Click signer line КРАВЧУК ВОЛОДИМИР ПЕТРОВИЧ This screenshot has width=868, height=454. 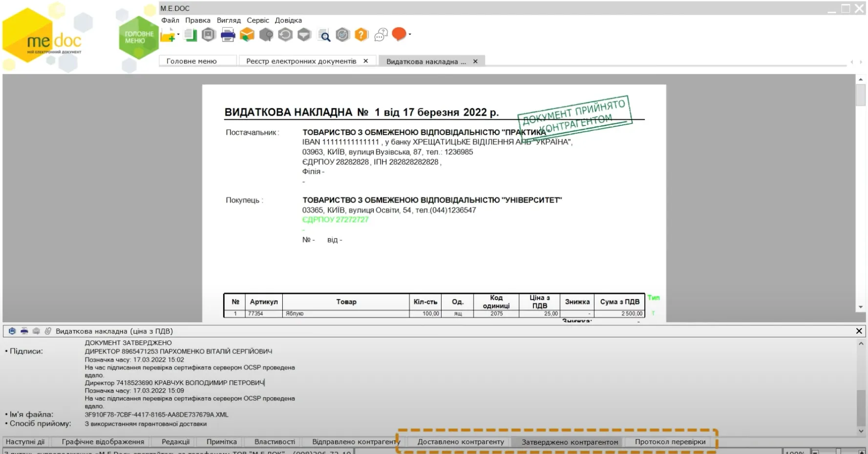(x=174, y=383)
